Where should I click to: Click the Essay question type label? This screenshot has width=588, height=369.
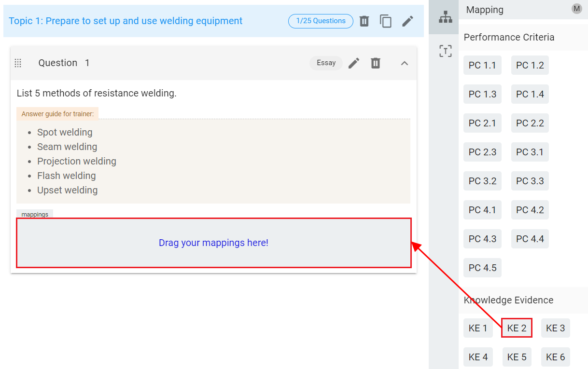326,63
